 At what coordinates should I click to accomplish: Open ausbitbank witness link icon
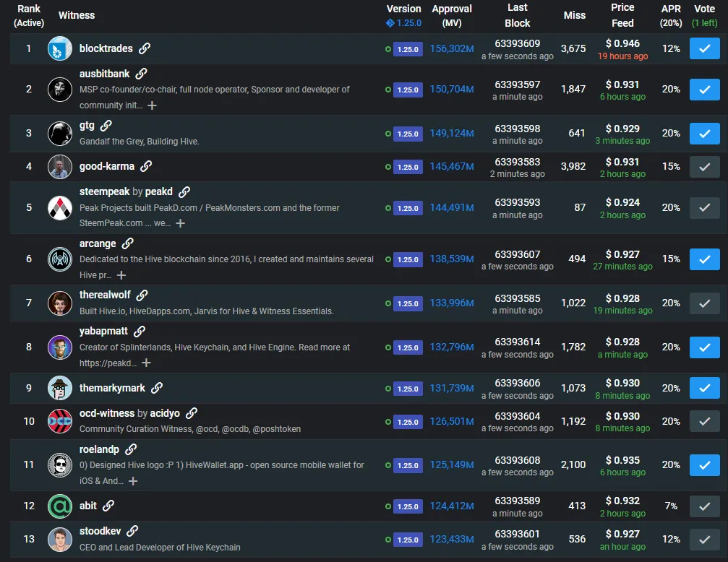click(x=141, y=74)
